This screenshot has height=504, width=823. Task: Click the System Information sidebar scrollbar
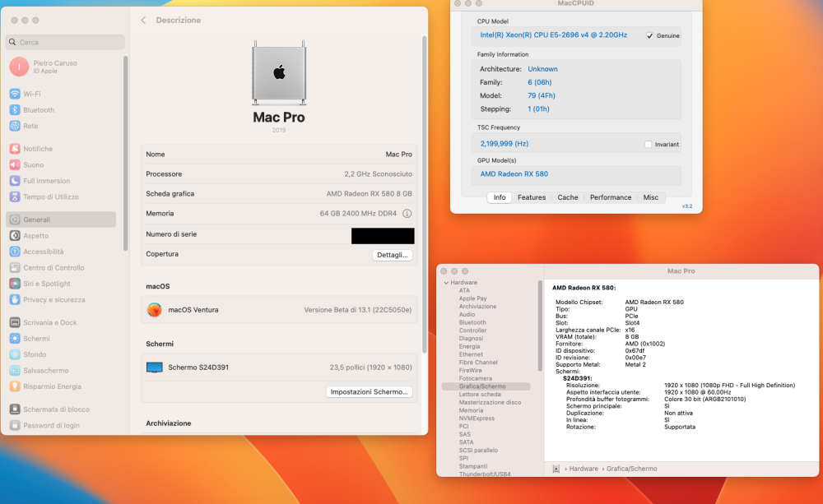540,326
